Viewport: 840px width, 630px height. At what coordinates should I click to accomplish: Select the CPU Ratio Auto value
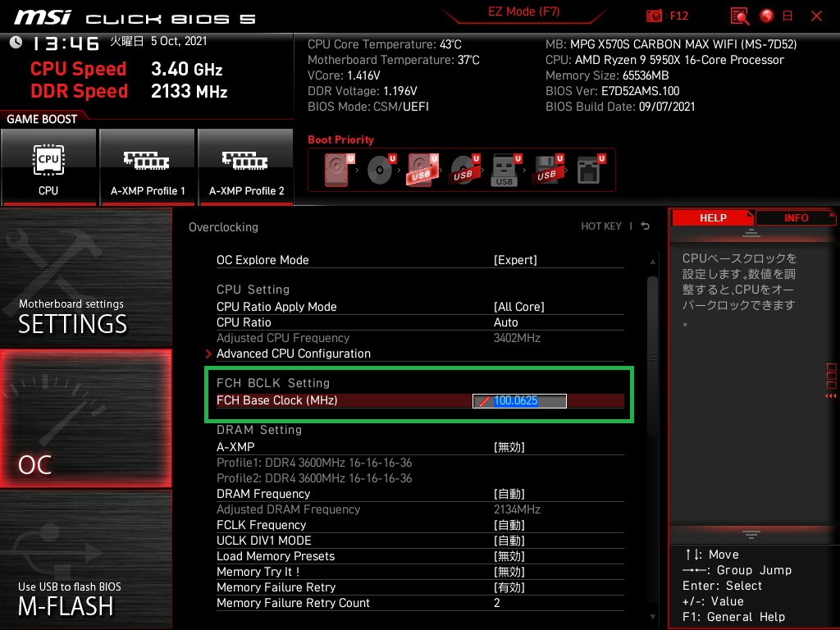[x=505, y=322]
